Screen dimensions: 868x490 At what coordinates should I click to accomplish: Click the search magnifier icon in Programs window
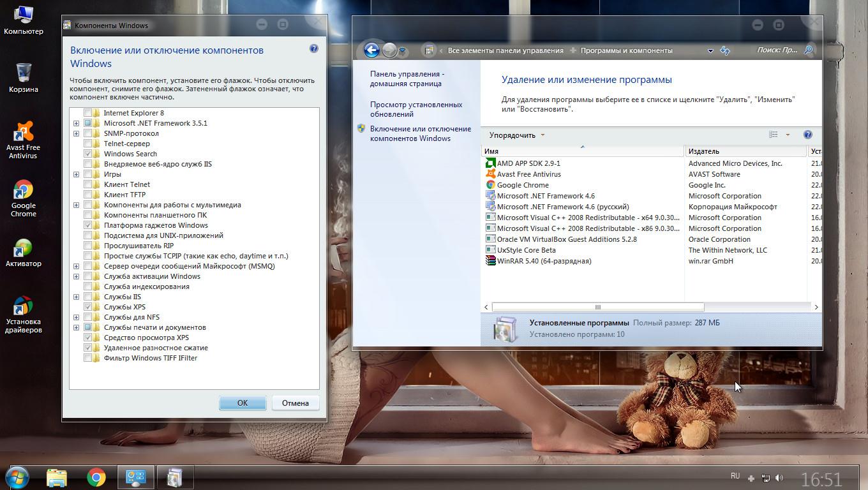[809, 50]
